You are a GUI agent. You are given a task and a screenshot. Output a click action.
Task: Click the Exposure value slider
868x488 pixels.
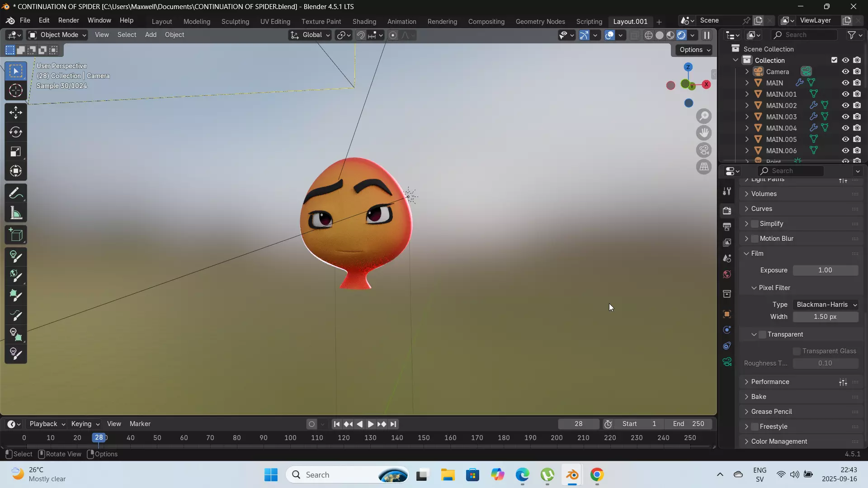tap(826, 270)
